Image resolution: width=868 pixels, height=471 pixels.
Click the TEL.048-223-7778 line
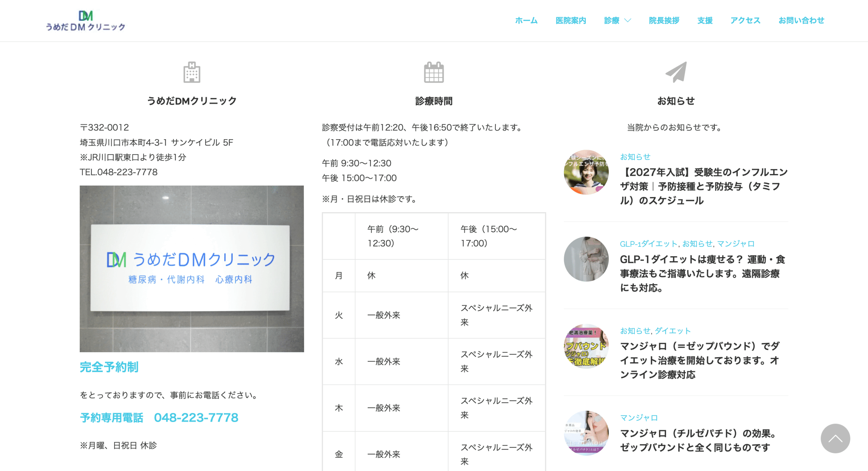tap(119, 172)
